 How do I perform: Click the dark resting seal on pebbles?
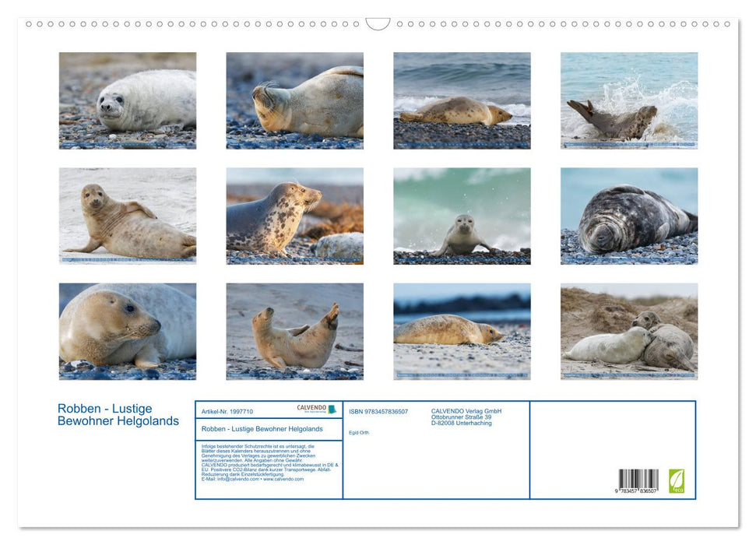tap(628, 216)
